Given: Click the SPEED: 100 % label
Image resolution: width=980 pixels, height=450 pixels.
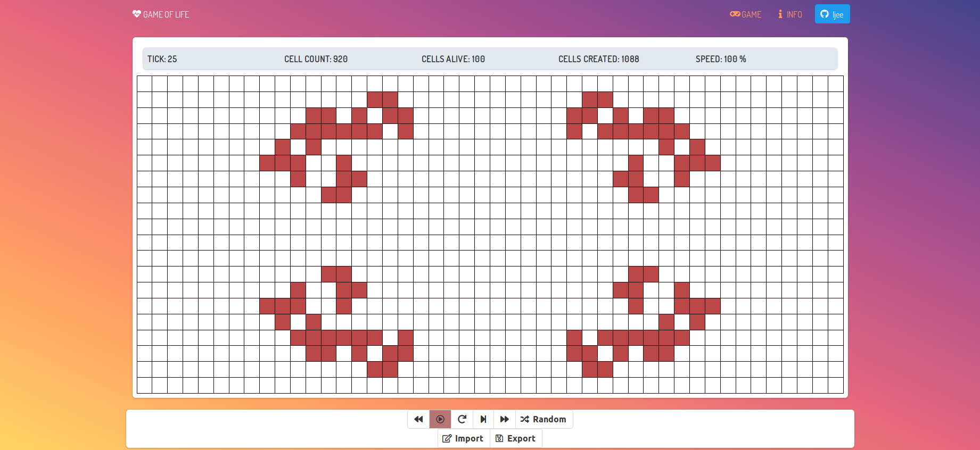Looking at the screenshot, I should (721, 59).
